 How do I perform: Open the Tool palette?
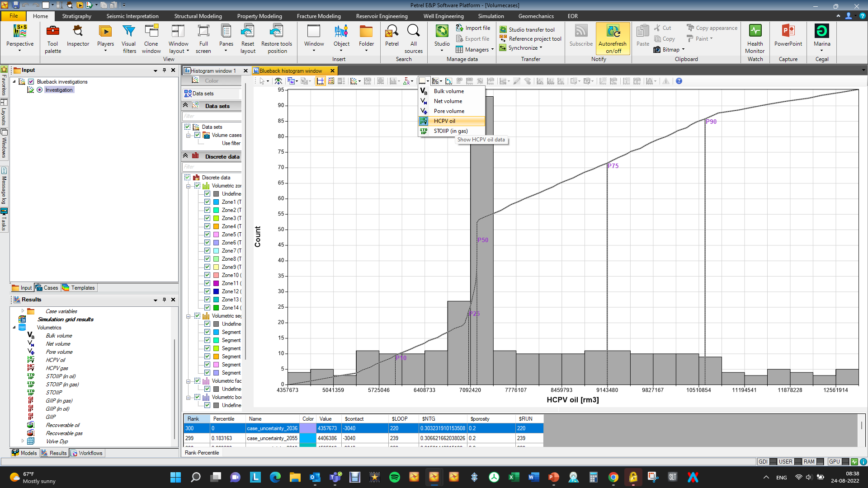tap(53, 38)
